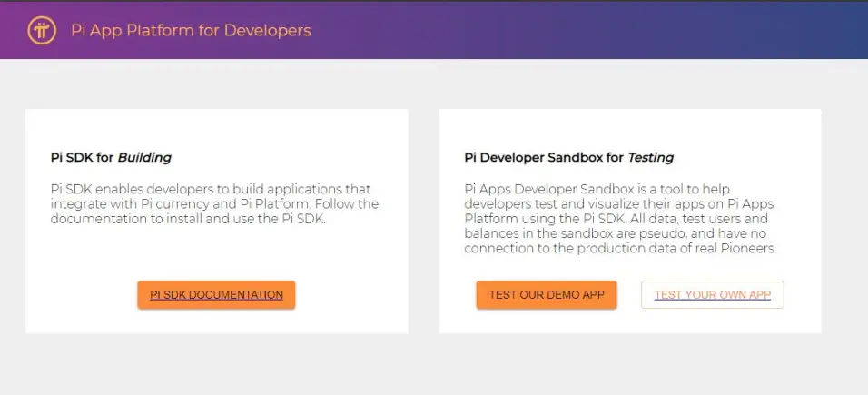Screen dimensions: 868x395
Task: Click the paragraph starting Pi Apps Developer Sandbox
Action: 620,219
